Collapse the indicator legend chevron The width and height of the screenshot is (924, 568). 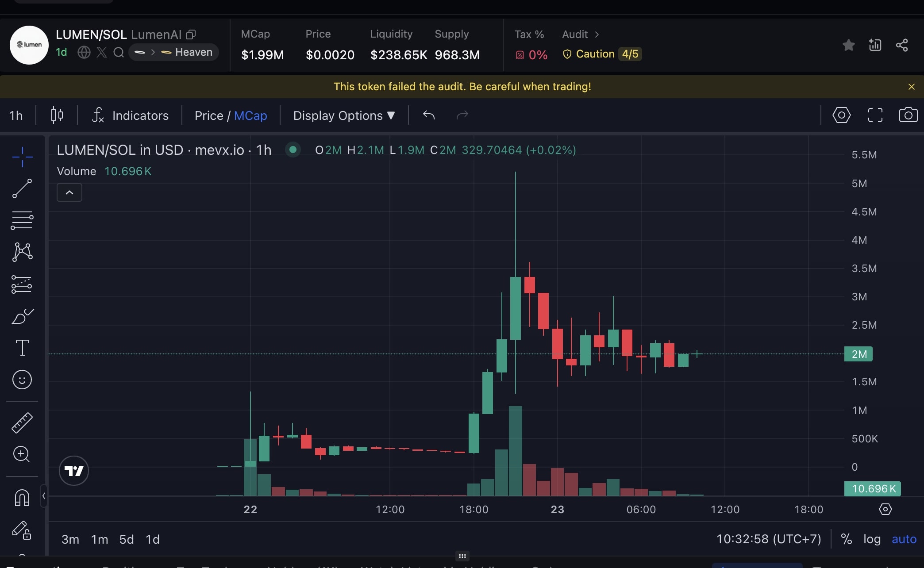point(69,192)
